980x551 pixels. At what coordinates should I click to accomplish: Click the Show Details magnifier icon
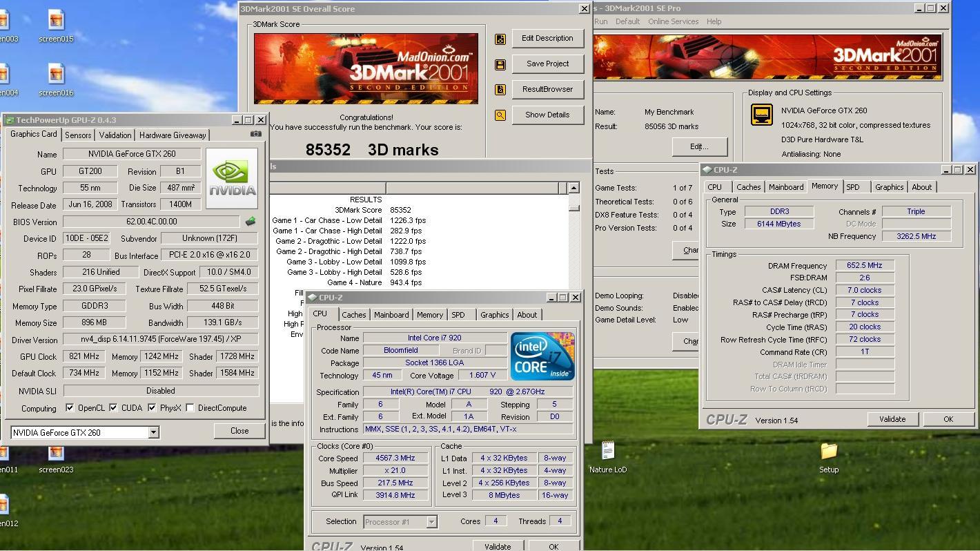click(x=500, y=115)
